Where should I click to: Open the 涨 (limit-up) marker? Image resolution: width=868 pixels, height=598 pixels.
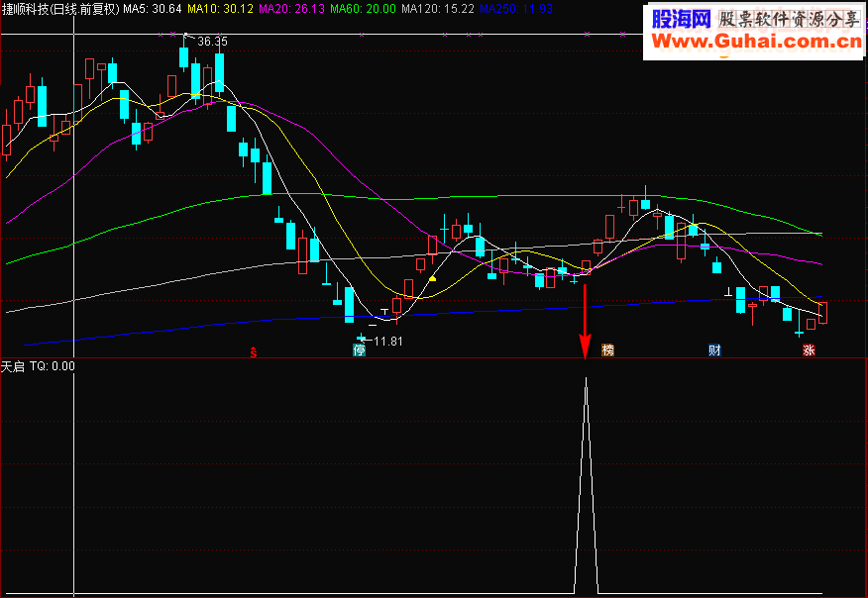coord(810,349)
